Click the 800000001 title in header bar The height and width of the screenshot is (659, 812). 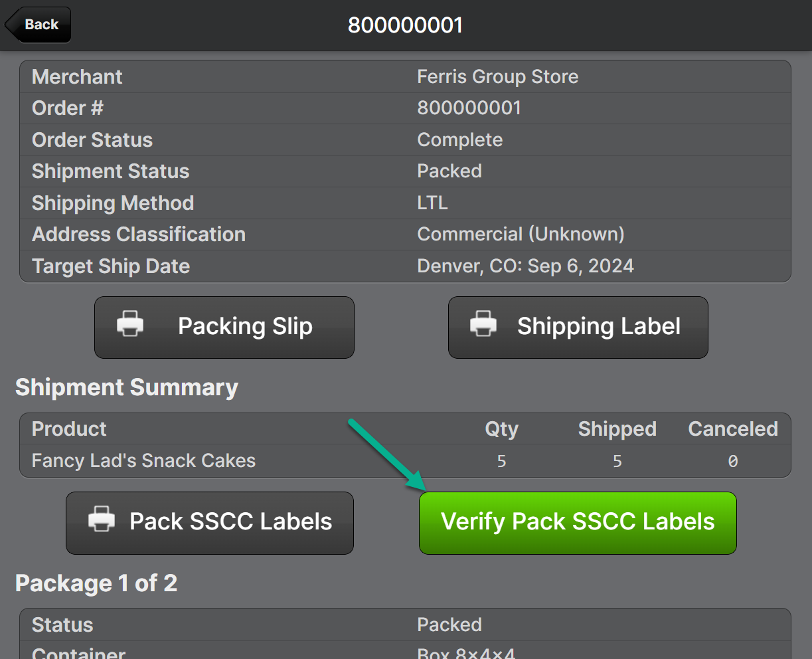pyautogui.click(x=405, y=25)
